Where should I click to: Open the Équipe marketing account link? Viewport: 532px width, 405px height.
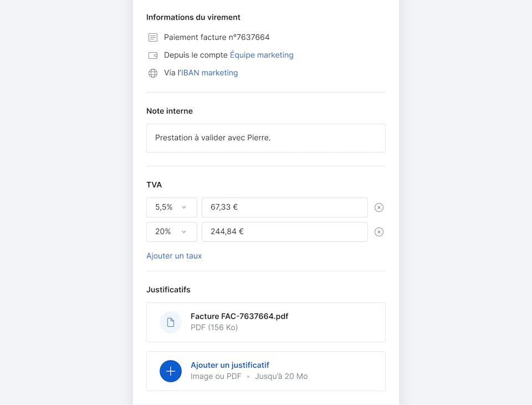[262, 55]
